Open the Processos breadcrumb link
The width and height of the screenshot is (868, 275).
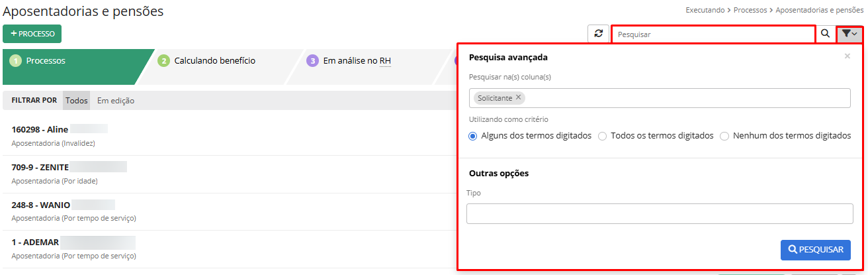[750, 11]
